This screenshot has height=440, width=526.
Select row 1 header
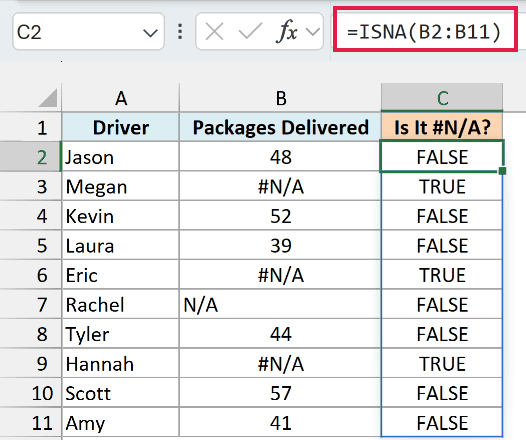31,127
